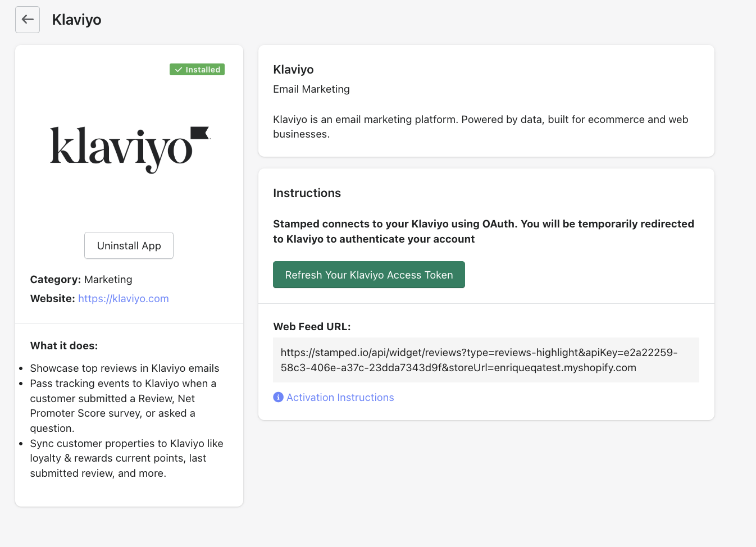Screen dimensions: 756x547
Task: Click the 'Web Feed URL:' label
Action: 312,327
